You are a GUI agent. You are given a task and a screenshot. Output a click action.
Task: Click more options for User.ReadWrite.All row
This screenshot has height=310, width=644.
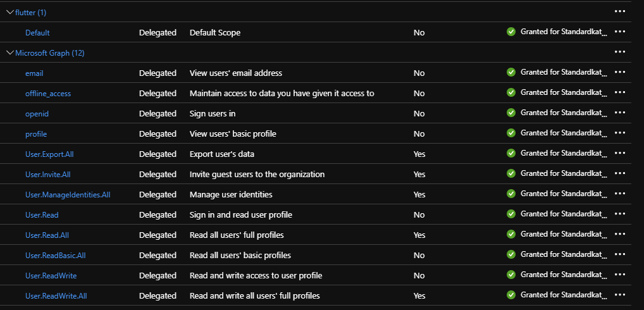620,295
